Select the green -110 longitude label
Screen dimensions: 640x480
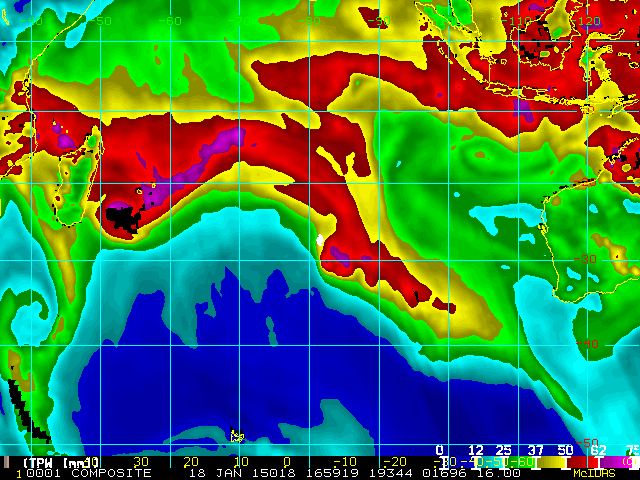(x=516, y=20)
